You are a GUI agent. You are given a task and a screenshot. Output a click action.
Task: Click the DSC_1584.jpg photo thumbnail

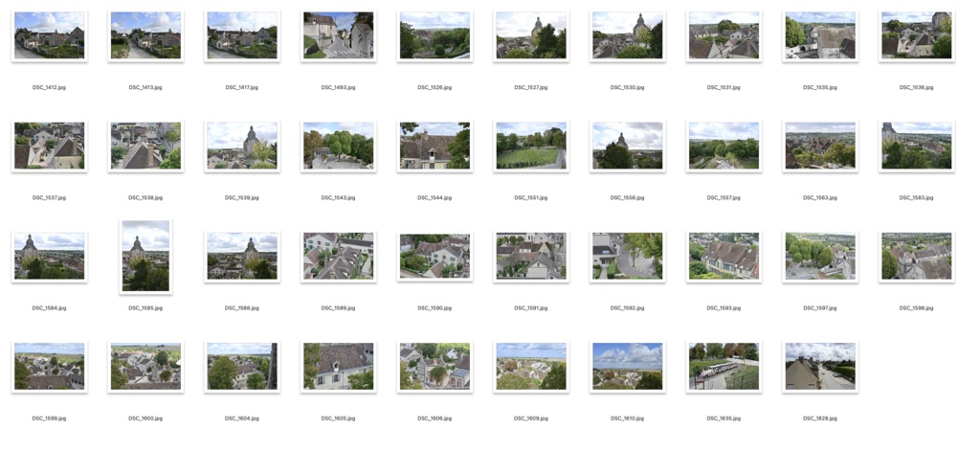tap(50, 257)
